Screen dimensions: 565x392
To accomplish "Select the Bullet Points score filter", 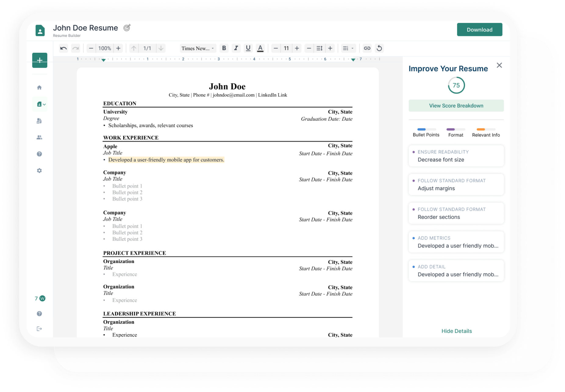I will pyautogui.click(x=426, y=132).
